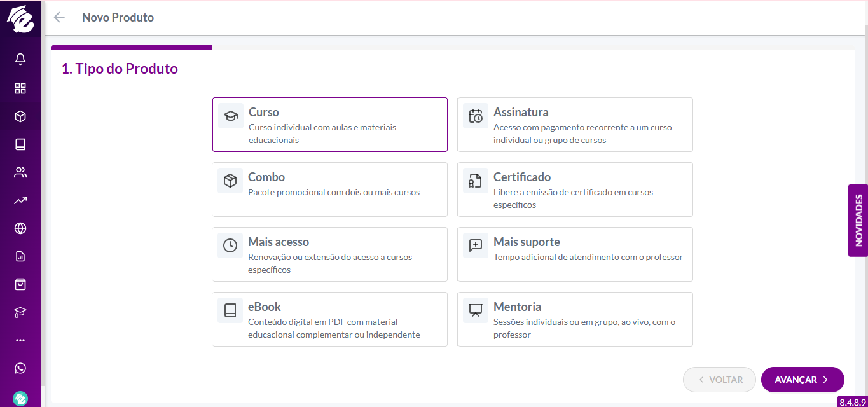Choose the Combo product type

tap(329, 190)
